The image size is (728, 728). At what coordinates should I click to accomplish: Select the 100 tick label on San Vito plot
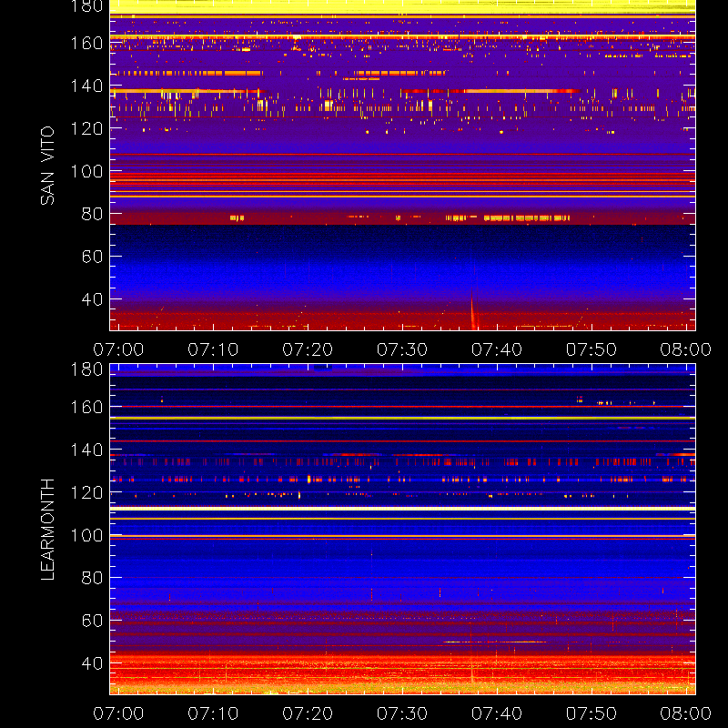click(86, 171)
